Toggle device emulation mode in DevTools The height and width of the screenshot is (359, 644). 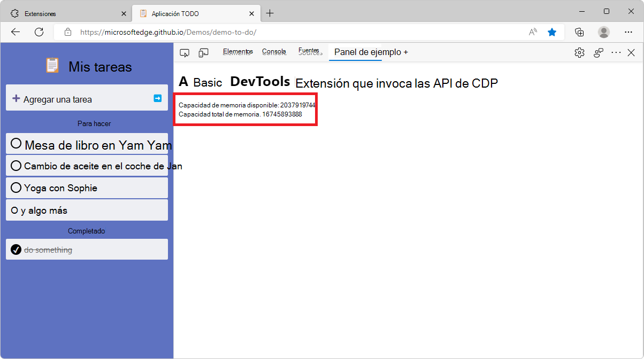203,52
